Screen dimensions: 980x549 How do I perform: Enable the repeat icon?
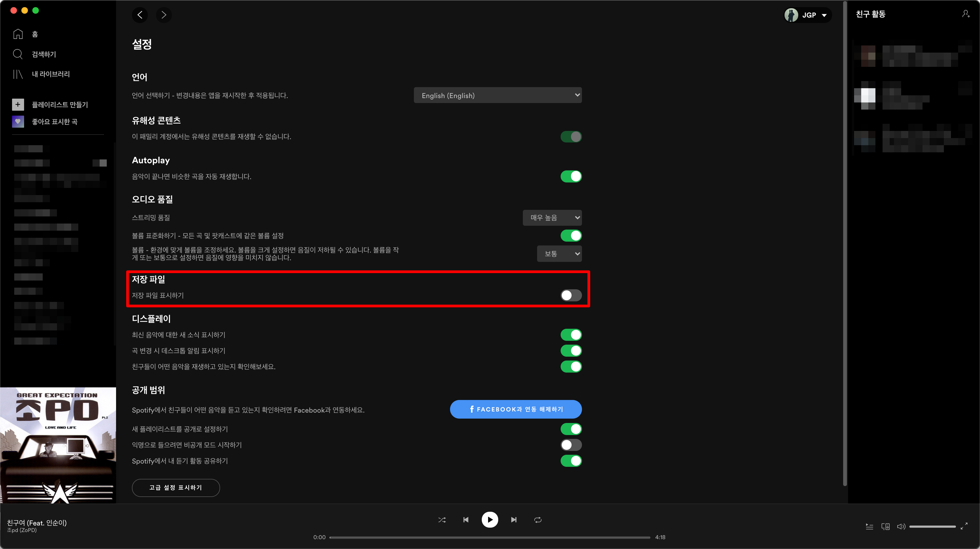pos(538,520)
